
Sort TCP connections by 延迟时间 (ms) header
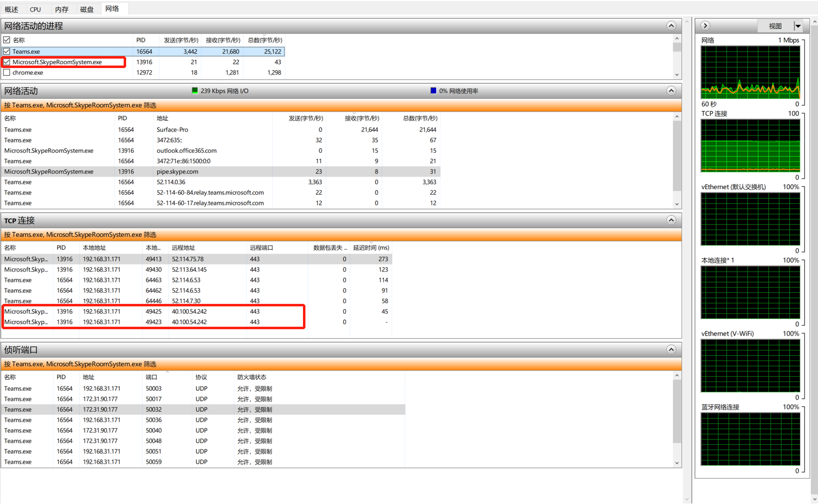[371, 247]
